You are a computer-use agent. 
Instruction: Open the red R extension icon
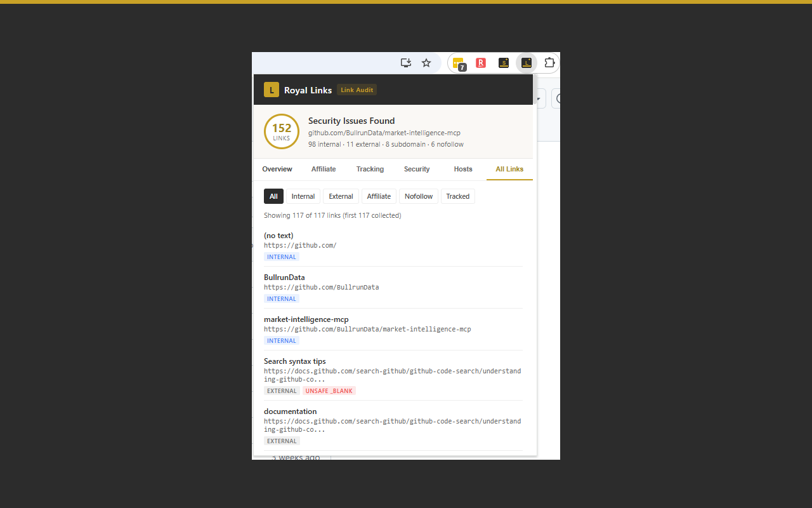[x=481, y=63]
